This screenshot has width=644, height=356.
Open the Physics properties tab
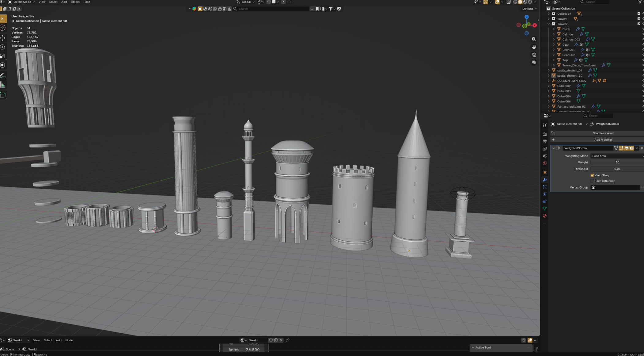[x=544, y=194]
